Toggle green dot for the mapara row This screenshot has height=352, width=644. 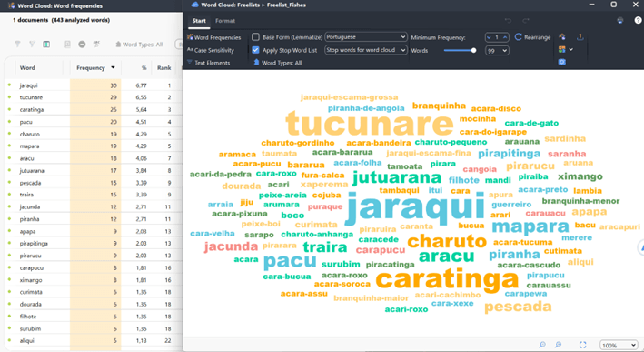click(9, 146)
